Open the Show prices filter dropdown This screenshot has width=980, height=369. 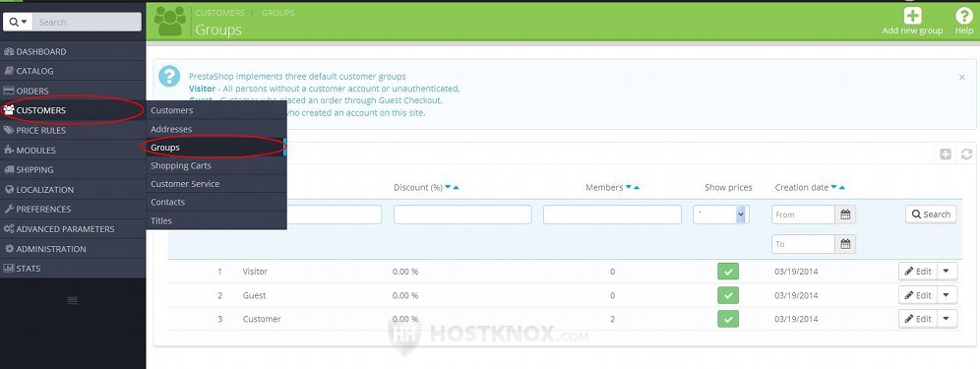click(x=721, y=215)
